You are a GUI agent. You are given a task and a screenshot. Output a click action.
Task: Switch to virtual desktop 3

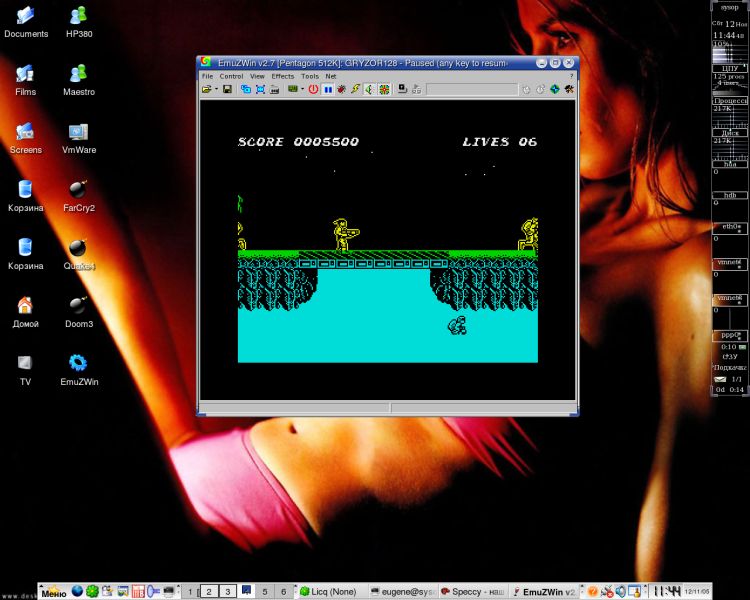[227, 591]
